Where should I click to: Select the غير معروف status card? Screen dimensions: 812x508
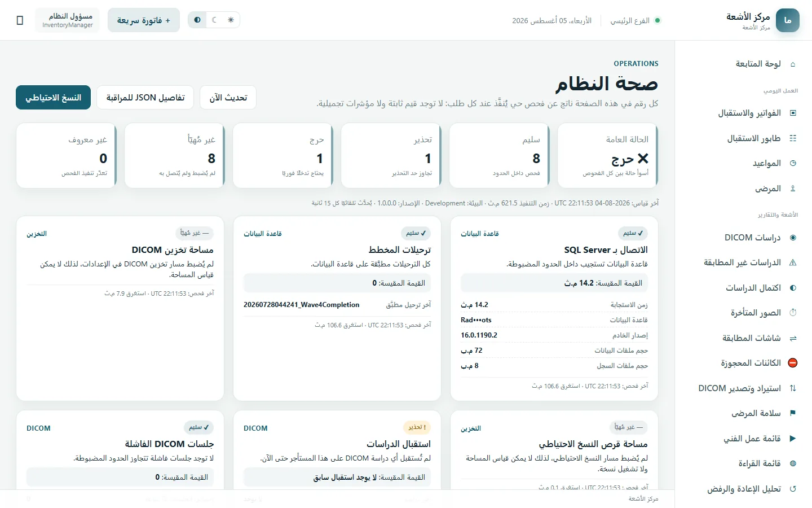tap(67, 155)
